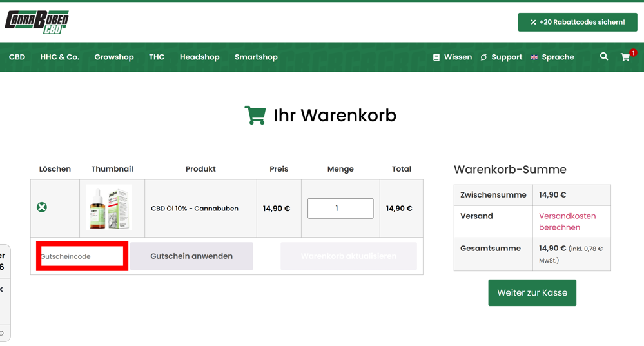Open the Growshop menu
The width and height of the screenshot is (644, 346).
114,57
